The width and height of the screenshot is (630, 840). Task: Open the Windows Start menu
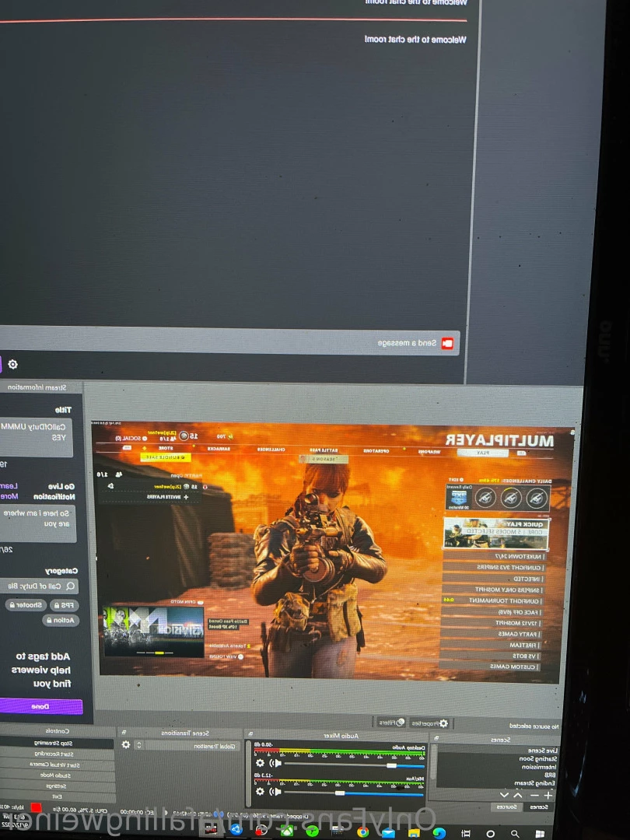(x=540, y=834)
